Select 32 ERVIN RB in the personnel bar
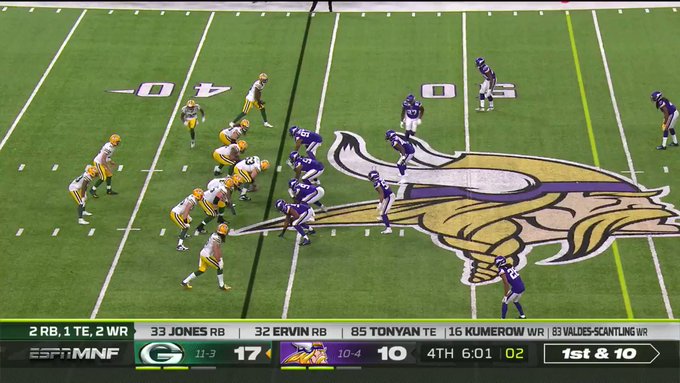This screenshot has width=680, height=383. (290, 332)
